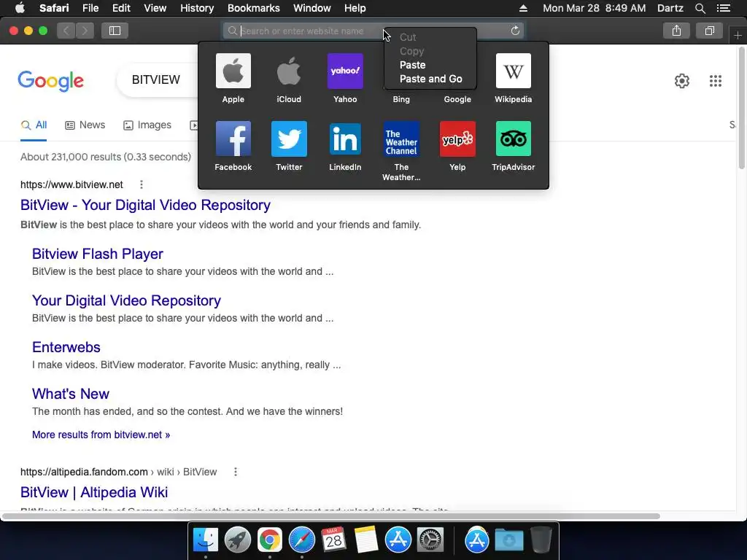
Task: Open the Bookmarks menu
Action: [253, 8]
